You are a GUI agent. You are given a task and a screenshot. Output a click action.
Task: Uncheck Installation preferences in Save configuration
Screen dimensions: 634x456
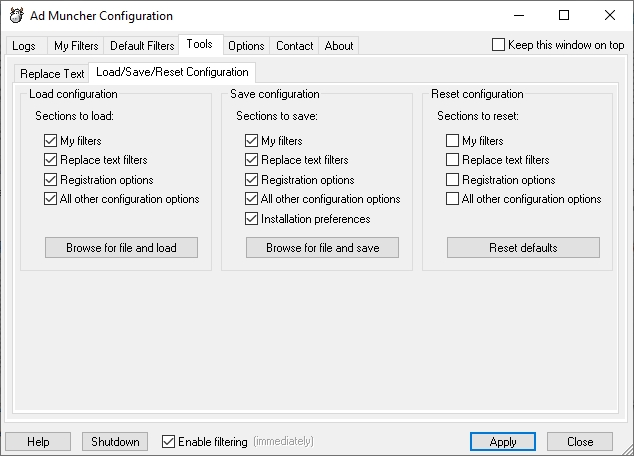click(x=252, y=219)
